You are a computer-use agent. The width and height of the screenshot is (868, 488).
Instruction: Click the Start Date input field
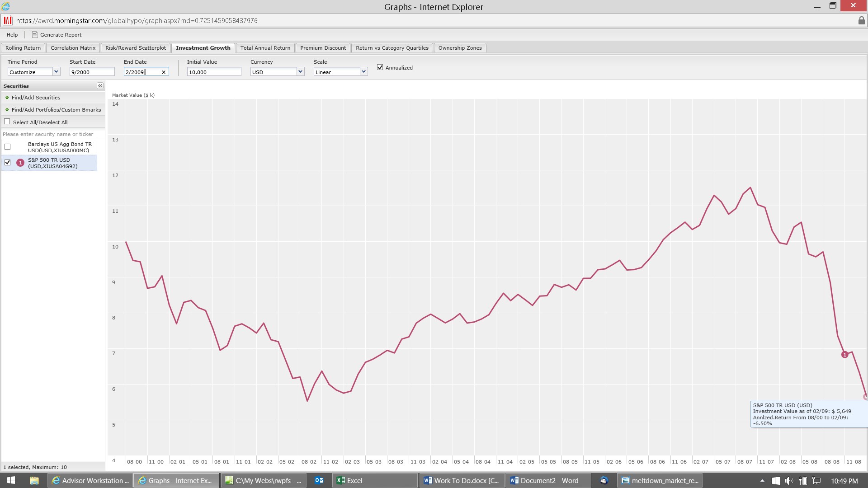[92, 72]
